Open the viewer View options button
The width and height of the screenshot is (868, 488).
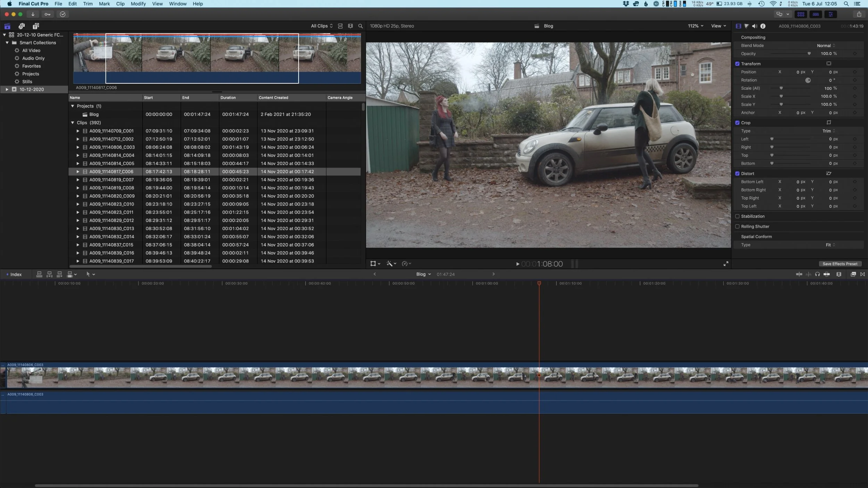718,26
